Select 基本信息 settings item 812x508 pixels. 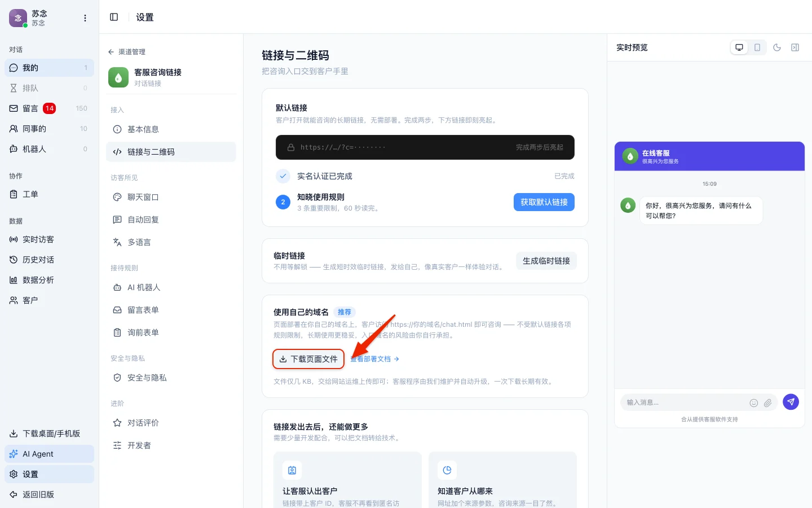pyautogui.click(x=171, y=129)
